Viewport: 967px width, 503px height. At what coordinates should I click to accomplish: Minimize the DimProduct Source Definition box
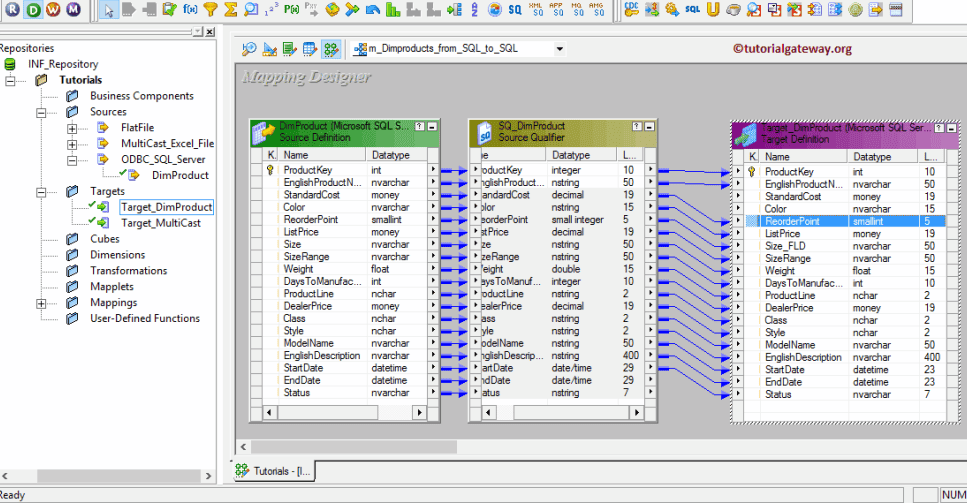coord(431,127)
